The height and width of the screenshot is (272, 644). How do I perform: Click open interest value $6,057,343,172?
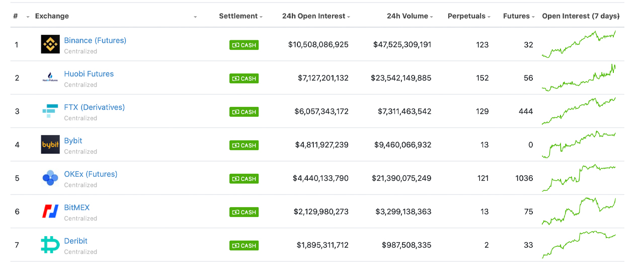pyautogui.click(x=321, y=111)
